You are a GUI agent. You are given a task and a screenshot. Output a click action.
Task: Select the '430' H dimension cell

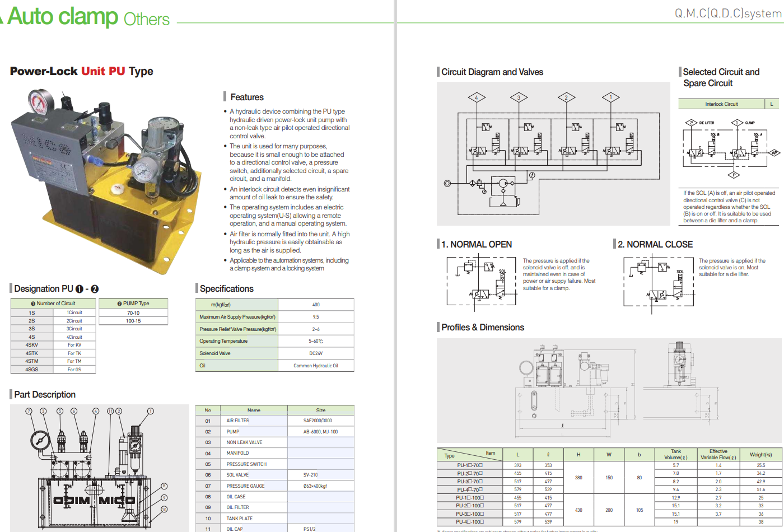[578, 510]
